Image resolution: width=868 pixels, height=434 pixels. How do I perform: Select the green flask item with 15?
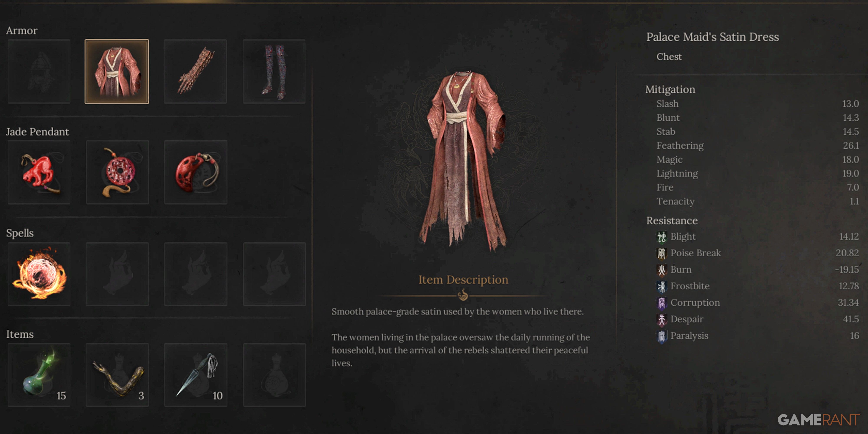click(39, 375)
